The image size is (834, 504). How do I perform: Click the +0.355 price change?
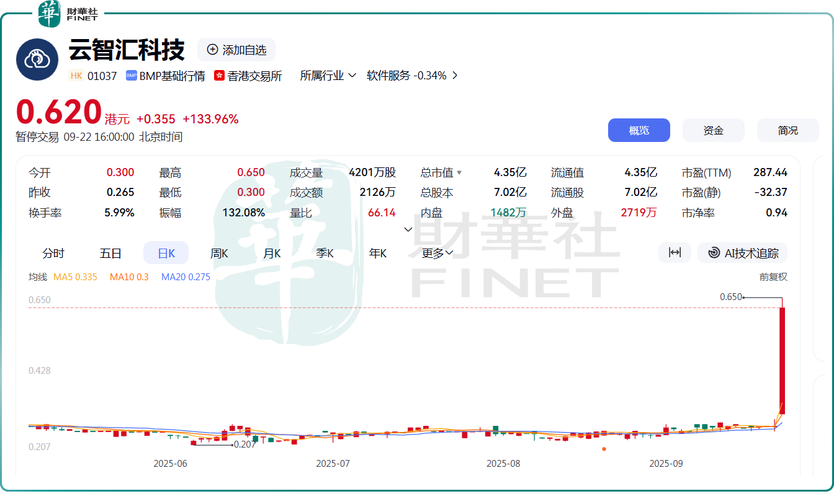pos(156,119)
